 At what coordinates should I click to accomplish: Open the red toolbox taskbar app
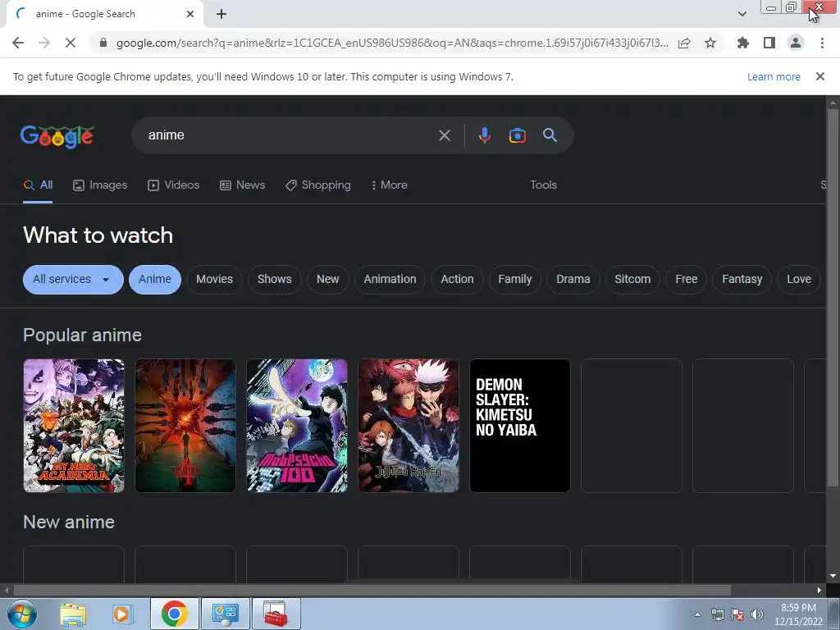[276, 614]
